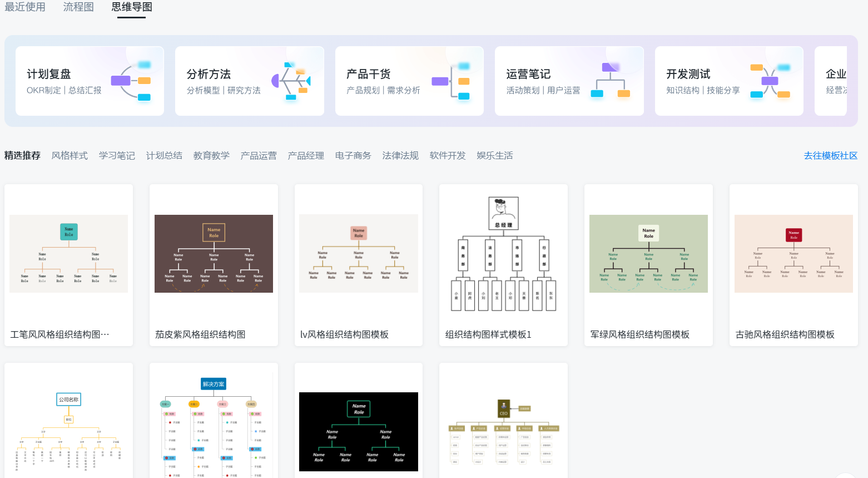868x478 pixels.
Task: Open the 运营笔记 category card
Action: pos(569,81)
